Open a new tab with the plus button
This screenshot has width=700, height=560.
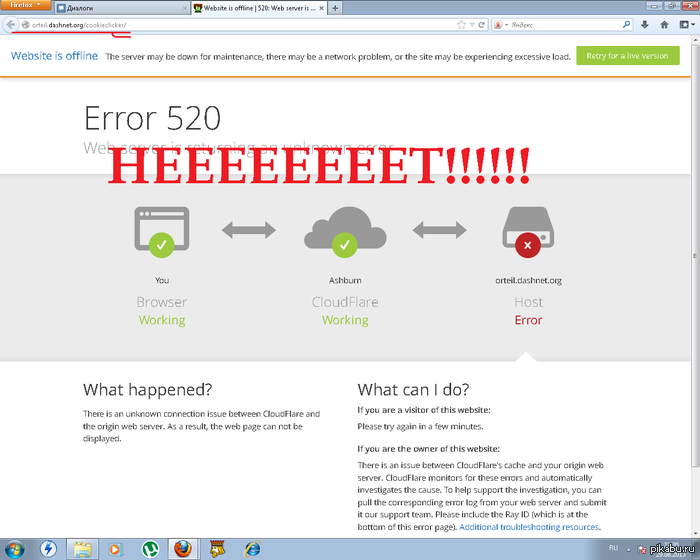[x=334, y=7]
